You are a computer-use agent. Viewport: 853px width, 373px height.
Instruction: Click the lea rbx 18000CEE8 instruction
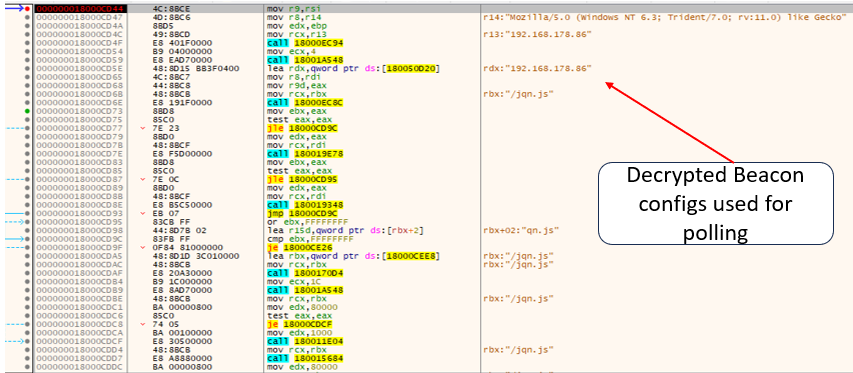pyautogui.click(x=354, y=256)
